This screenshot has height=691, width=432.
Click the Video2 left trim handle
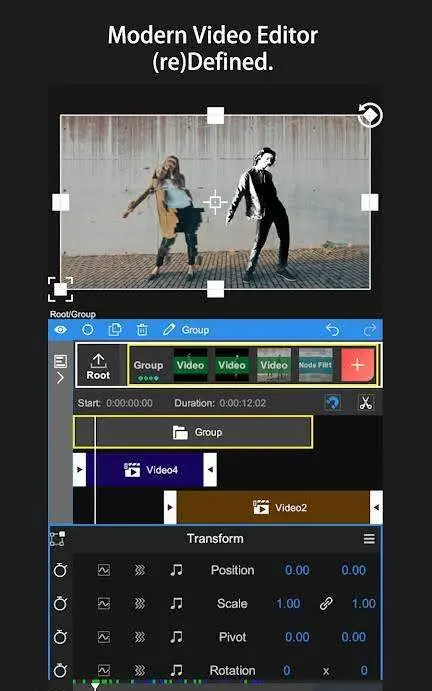point(170,507)
